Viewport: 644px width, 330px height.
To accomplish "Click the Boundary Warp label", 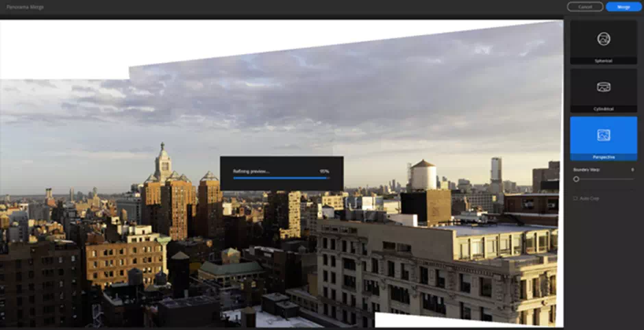I will pos(586,170).
